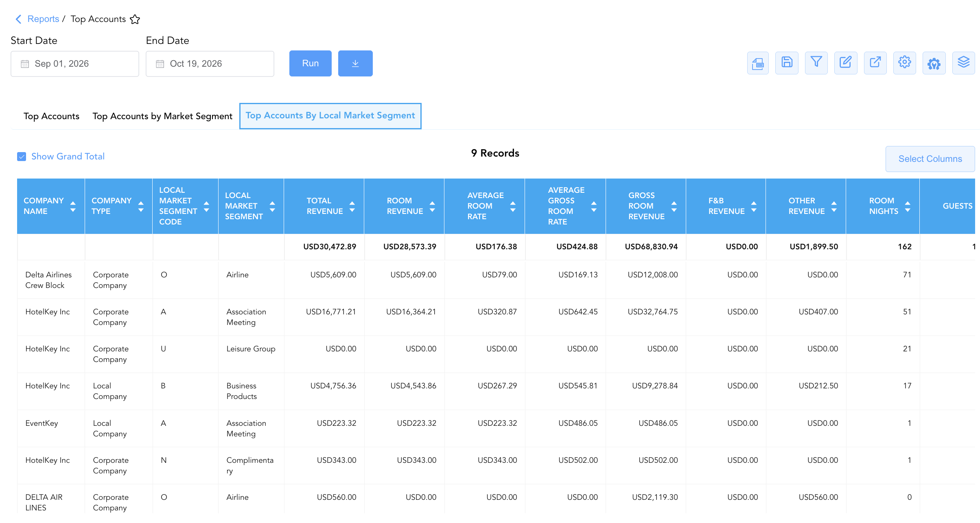Click the gear with wrench icon
The height and width of the screenshot is (523, 980).
[934, 63]
